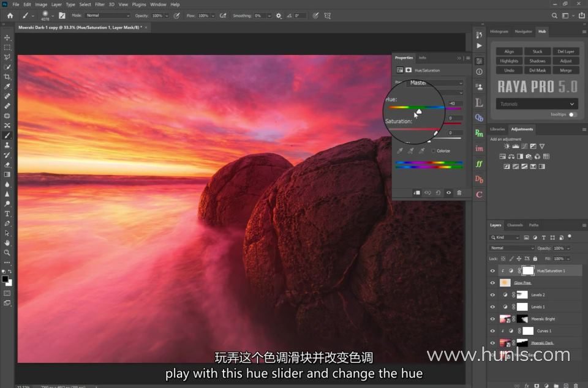
Task: Open the Db plugin panel icon
Action: (x=479, y=179)
